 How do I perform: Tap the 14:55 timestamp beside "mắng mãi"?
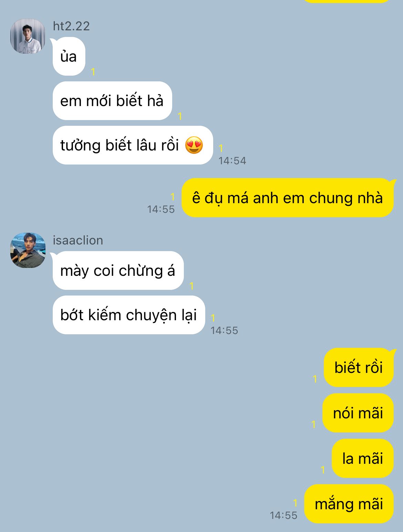tap(283, 515)
